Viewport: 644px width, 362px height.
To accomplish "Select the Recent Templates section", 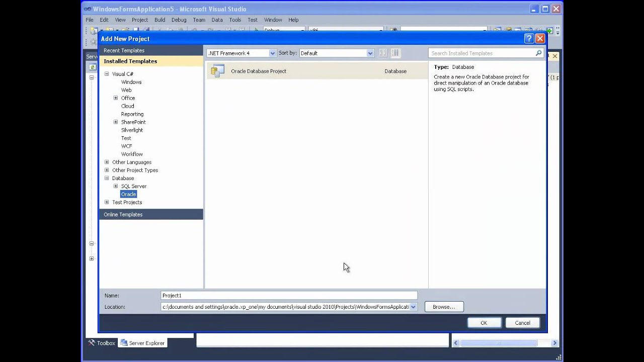I will click(151, 50).
